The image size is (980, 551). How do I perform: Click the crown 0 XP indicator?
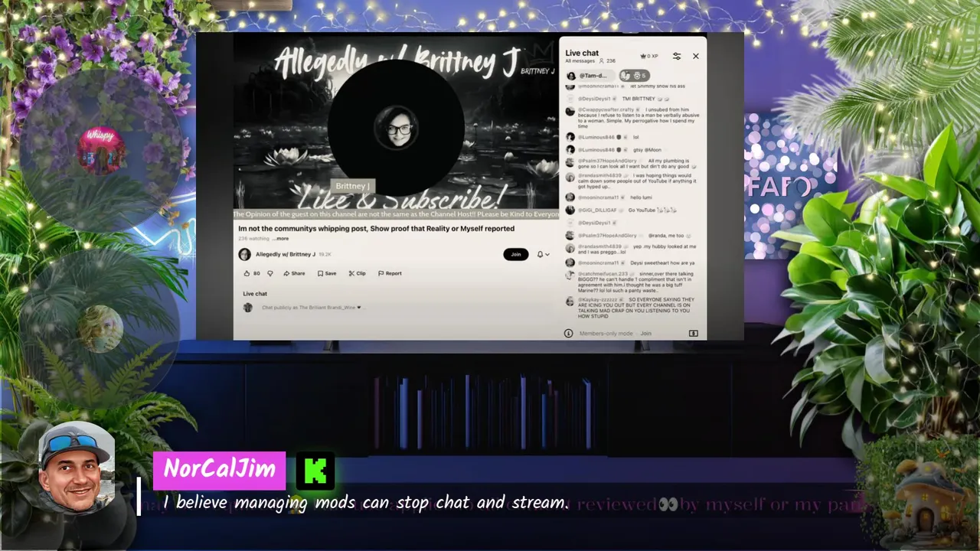649,56
